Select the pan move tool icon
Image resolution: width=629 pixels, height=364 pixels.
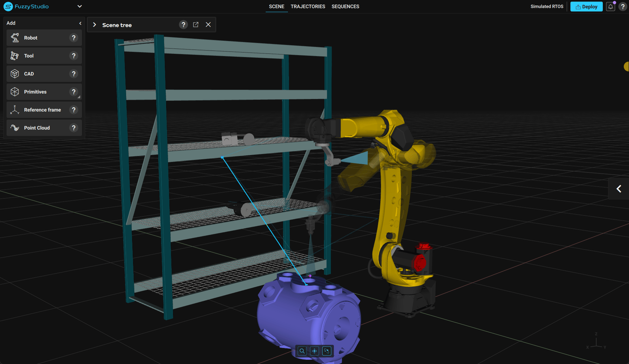coord(314,351)
